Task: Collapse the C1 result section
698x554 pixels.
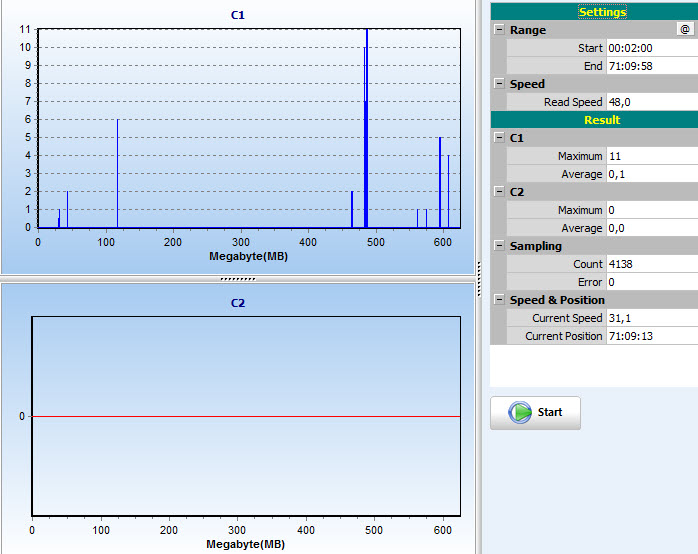Action: [x=499, y=137]
